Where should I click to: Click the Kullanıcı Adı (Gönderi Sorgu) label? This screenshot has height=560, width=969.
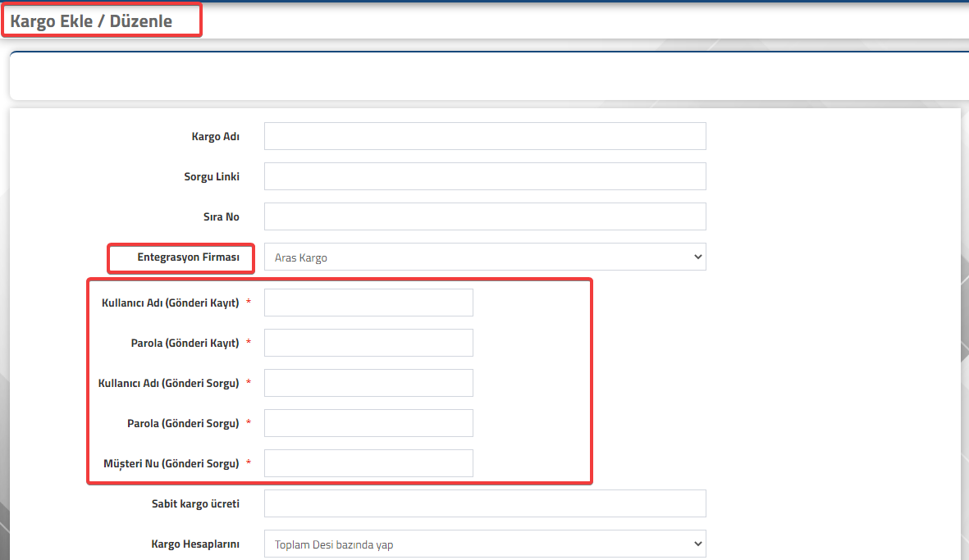tap(169, 384)
